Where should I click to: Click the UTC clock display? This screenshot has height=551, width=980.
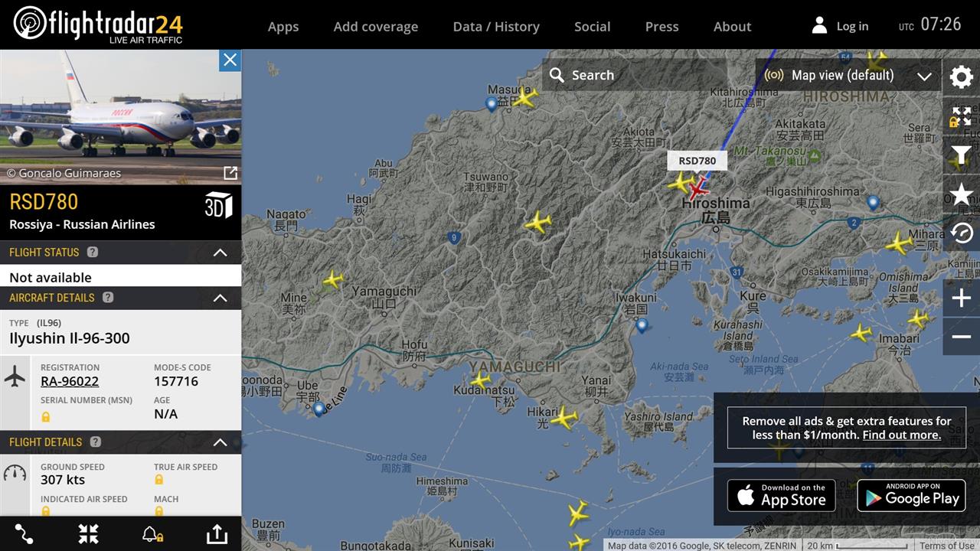[929, 24]
